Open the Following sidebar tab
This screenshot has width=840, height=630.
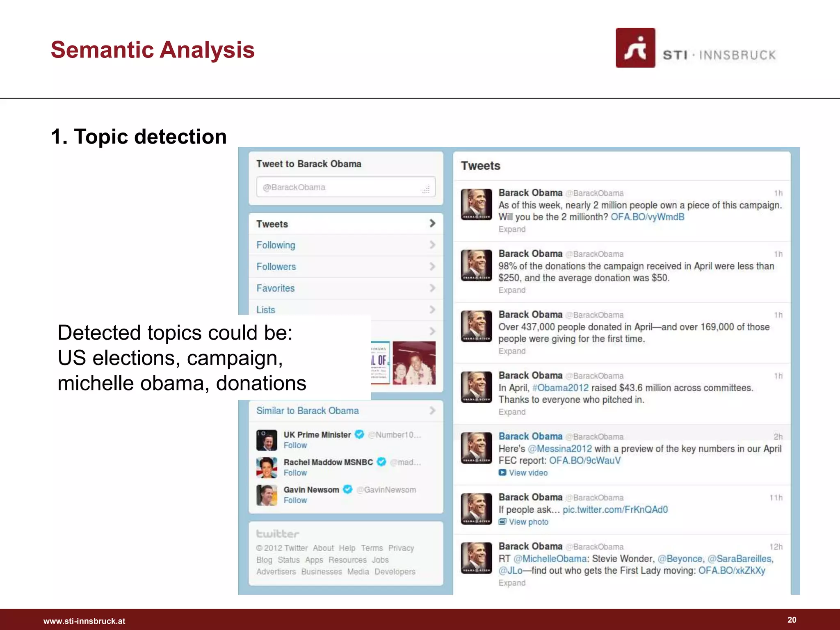pos(346,245)
